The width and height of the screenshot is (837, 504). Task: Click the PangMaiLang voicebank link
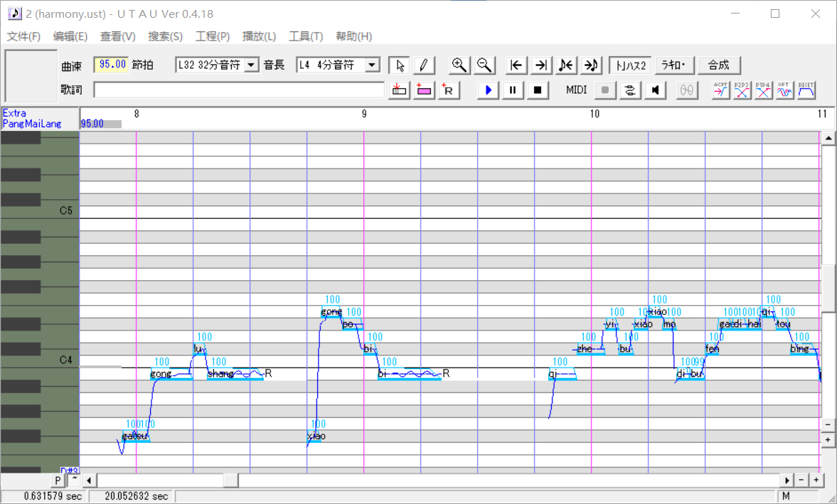tap(32, 124)
